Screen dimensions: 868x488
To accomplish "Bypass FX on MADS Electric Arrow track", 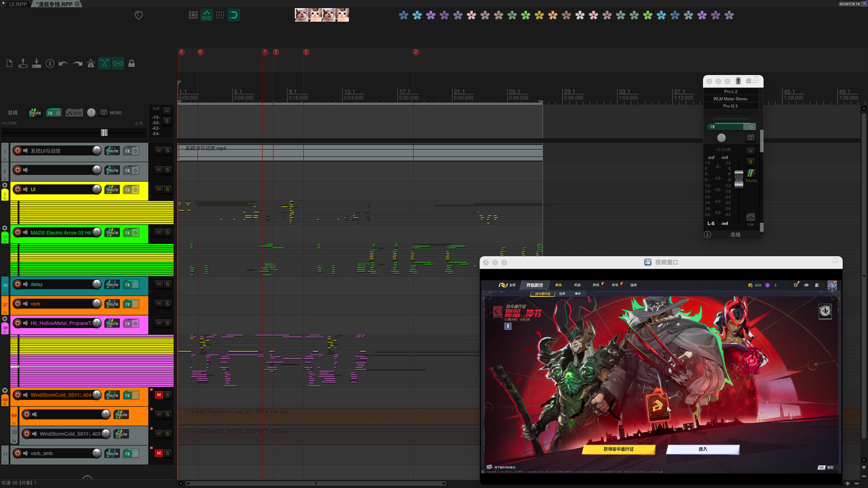I will point(136,232).
